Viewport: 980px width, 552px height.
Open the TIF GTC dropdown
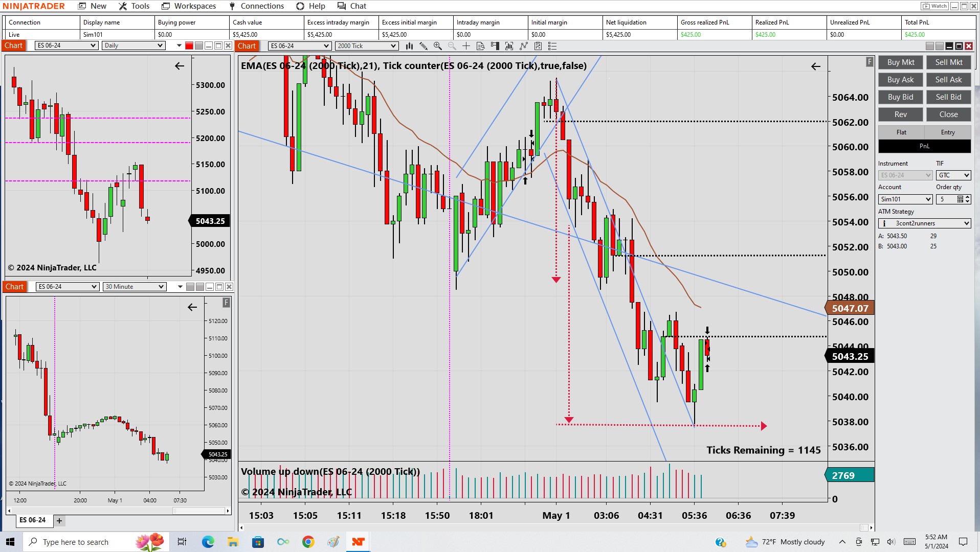click(953, 175)
